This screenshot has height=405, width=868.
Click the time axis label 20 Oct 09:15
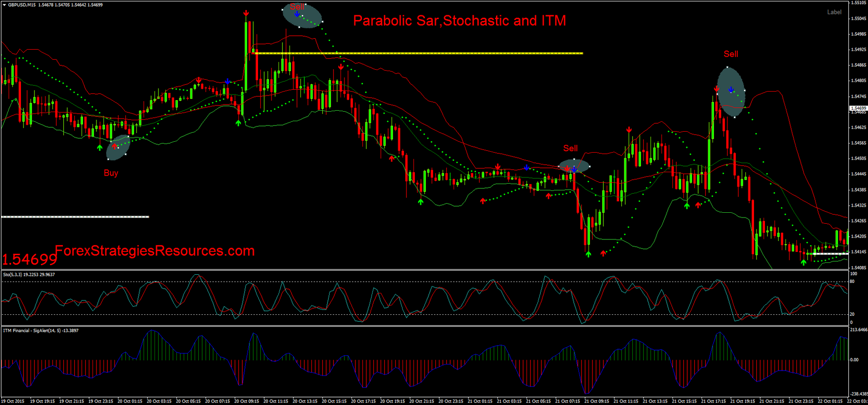[x=247, y=401]
